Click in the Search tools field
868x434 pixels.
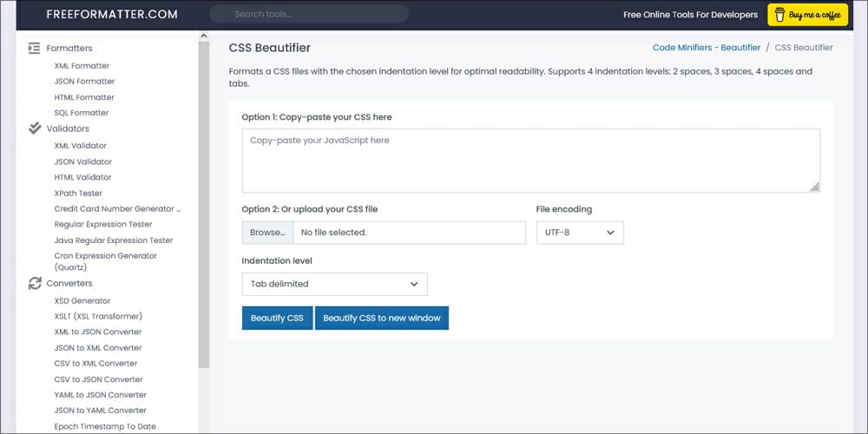309,14
